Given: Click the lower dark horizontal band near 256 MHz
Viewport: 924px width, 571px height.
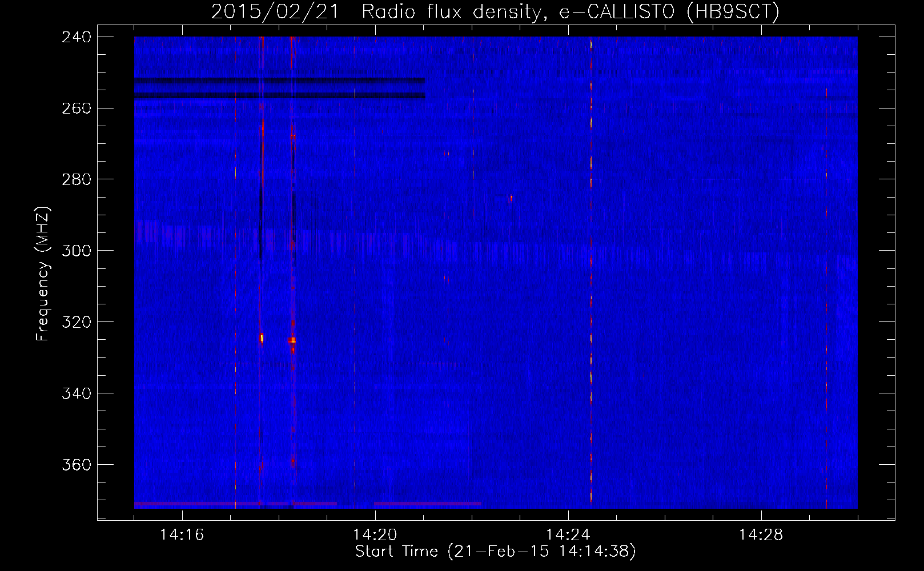Looking at the screenshot, I should 280,95.
